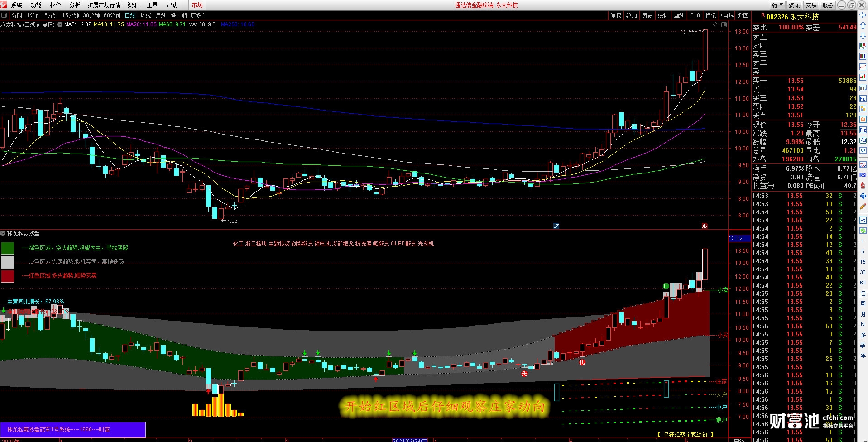Open the F10 company info sidebar icon
The image size is (868, 442).
863,98
